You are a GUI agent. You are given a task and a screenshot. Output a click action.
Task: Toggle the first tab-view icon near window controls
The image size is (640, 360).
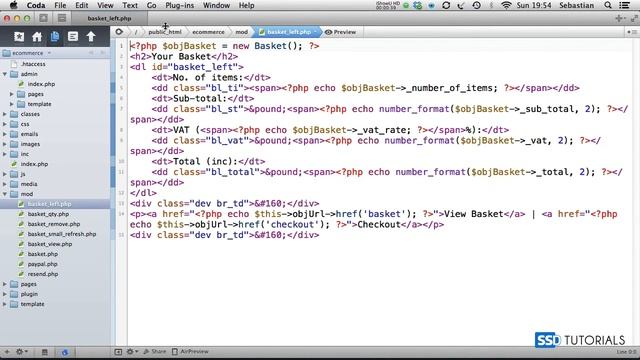pos(43,18)
